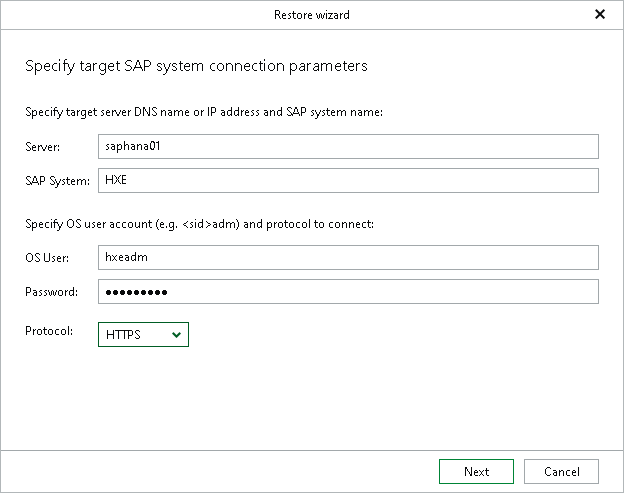
Task: Close the Restore wizard dialog
Action: click(x=600, y=14)
